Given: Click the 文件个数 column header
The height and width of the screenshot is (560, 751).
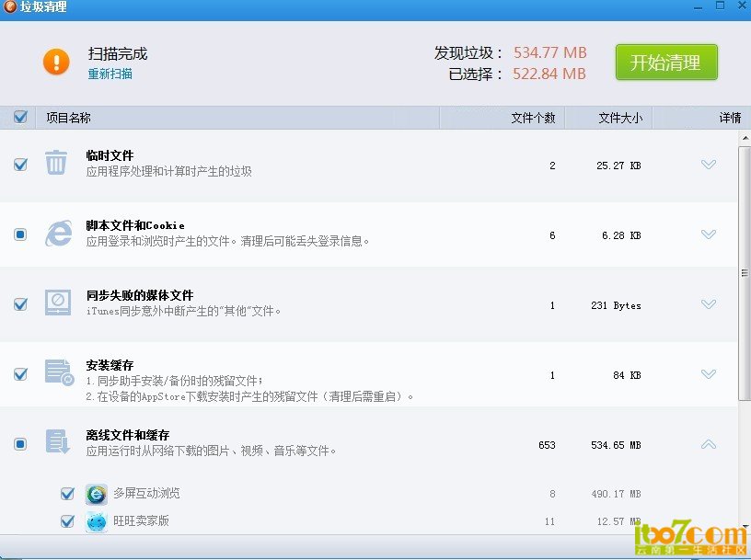Looking at the screenshot, I should tap(533, 118).
